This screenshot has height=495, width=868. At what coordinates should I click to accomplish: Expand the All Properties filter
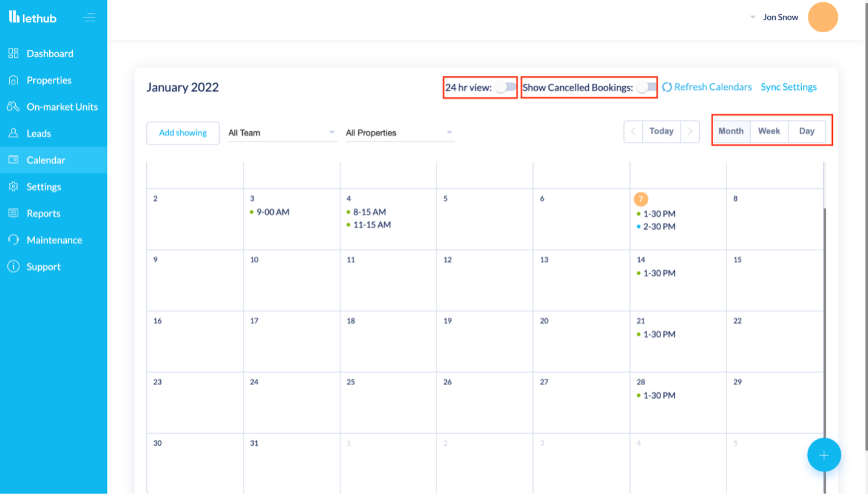pyautogui.click(x=399, y=132)
